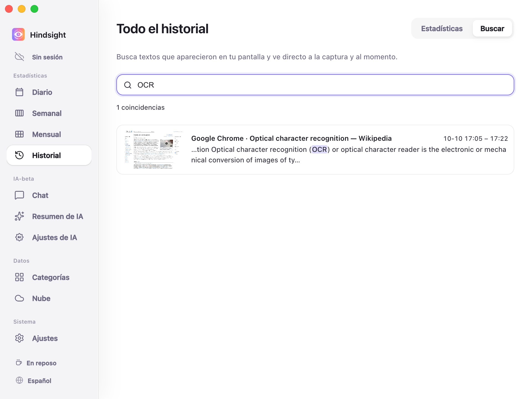Click the crossed-out cloud icon beside Sin sesión
Screen dimensions: 532x399
point(19,57)
